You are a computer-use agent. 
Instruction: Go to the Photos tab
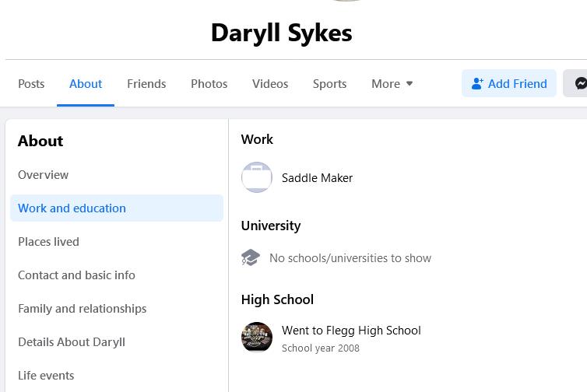tap(209, 84)
